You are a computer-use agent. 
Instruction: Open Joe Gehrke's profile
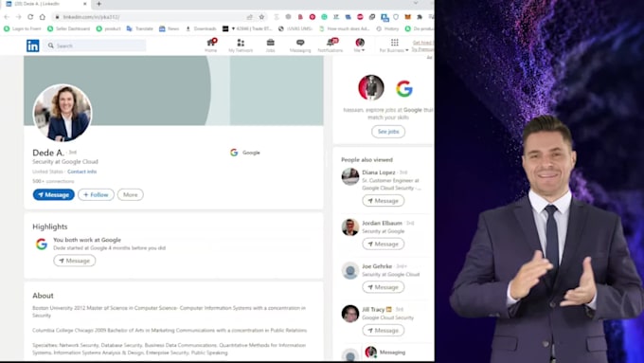click(377, 266)
